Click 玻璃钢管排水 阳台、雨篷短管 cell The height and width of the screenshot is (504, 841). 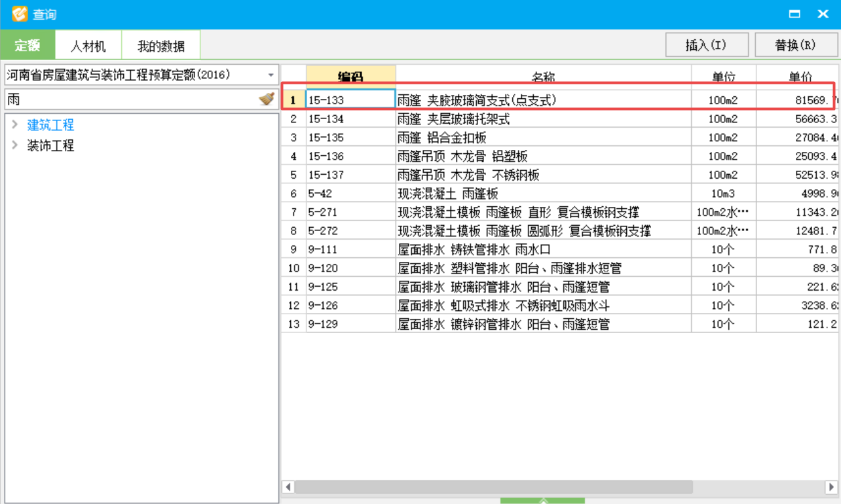[544, 287]
